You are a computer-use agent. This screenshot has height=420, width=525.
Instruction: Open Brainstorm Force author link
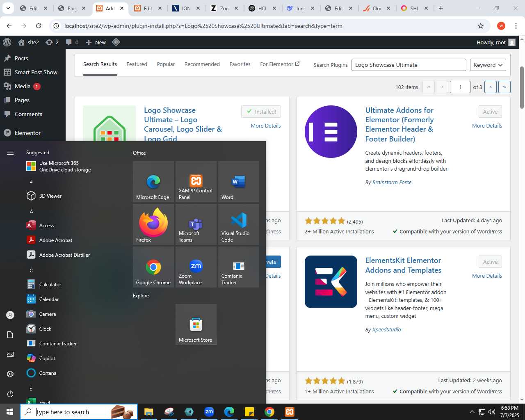click(392, 183)
